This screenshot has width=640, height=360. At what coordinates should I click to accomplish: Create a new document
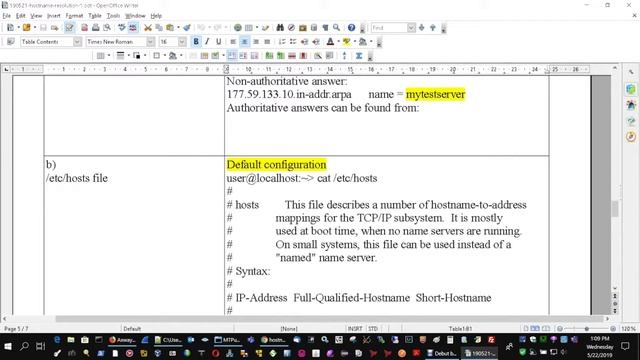(10, 28)
